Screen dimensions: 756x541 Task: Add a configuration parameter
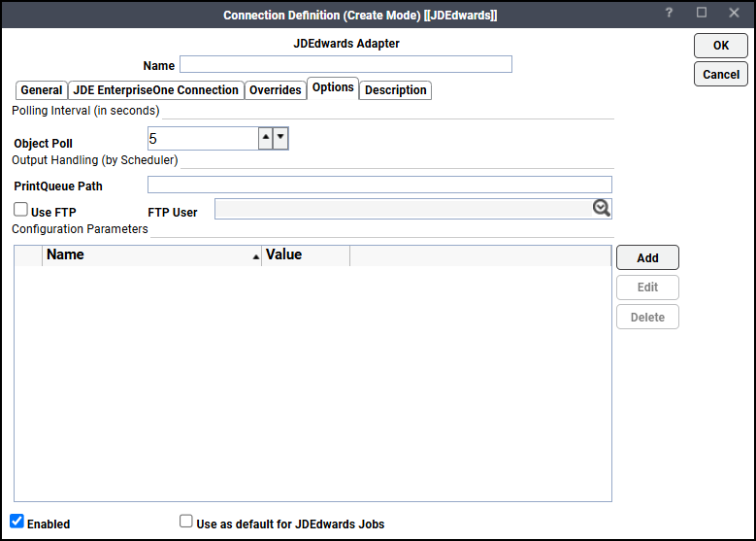click(647, 257)
